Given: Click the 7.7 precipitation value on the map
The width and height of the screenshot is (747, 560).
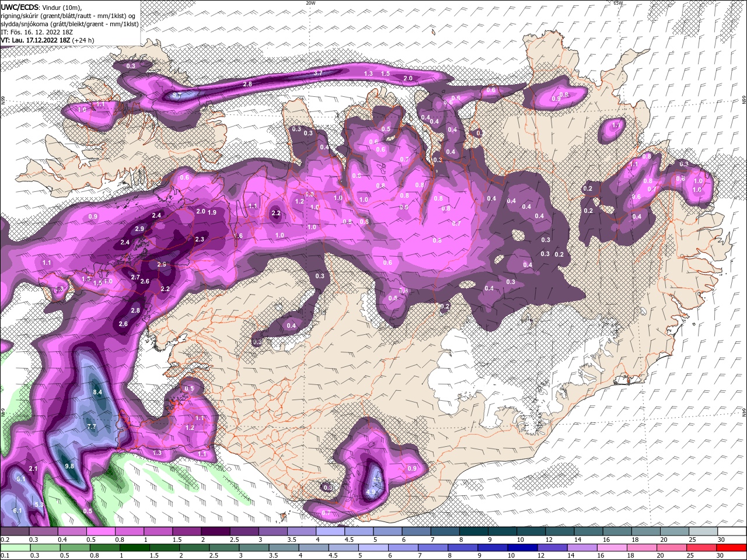Looking at the screenshot, I should pos(91,427).
